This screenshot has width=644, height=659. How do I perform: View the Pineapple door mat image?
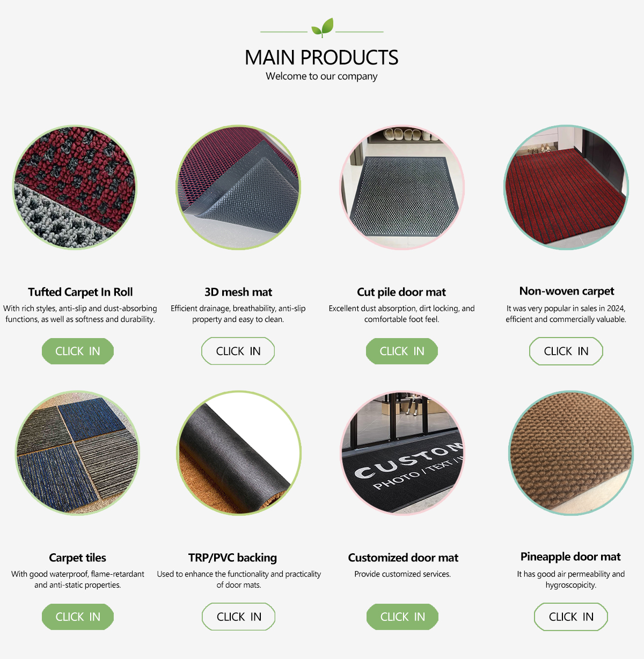[x=571, y=453]
